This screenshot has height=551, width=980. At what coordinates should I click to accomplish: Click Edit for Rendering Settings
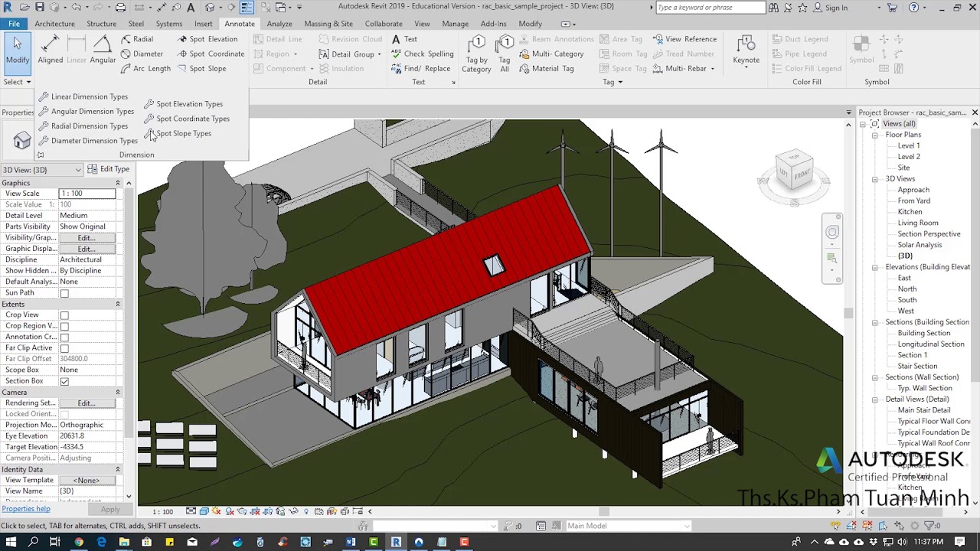[x=86, y=403]
